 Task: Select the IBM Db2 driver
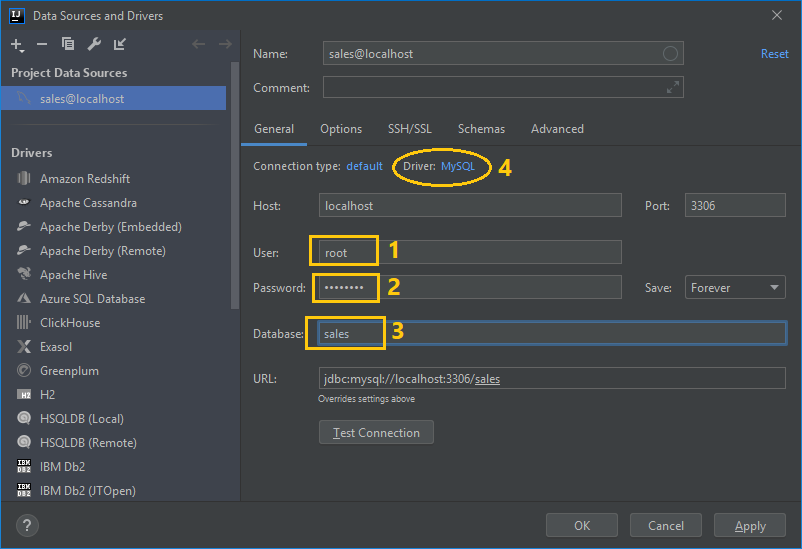click(x=62, y=467)
